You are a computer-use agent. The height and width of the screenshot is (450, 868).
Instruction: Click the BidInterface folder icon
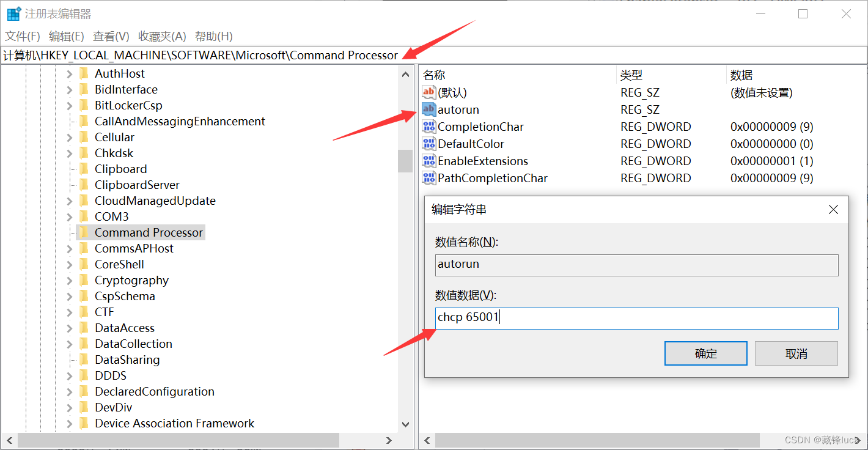click(84, 89)
